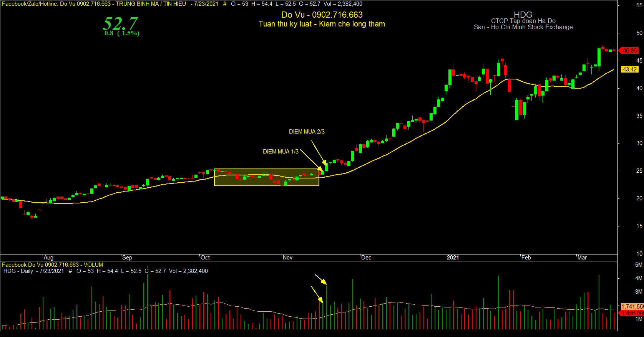Click the Aug month marker on time axis
Image resolution: width=644 pixels, height=337 pixels.
[48, 258]
